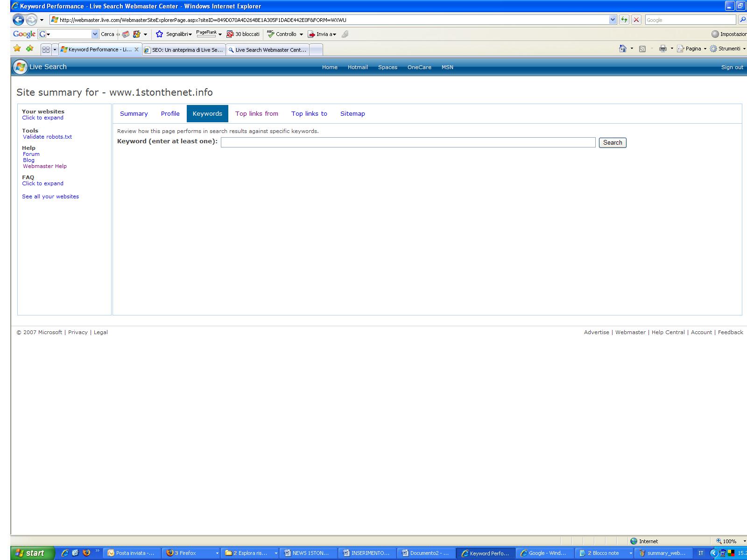This screenshot has width=747, height=560.
Task: Open the tab list dropdown arrow
Action: coord(55,49)
